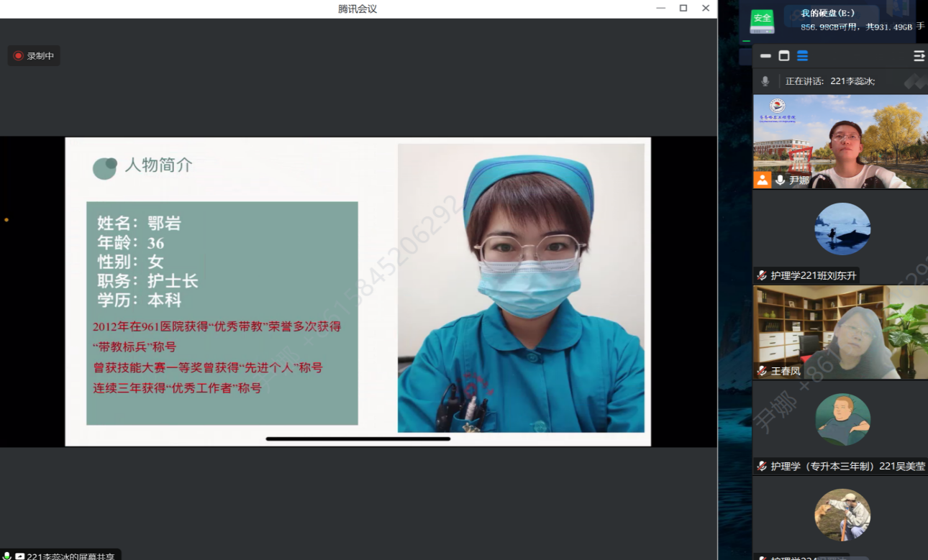Click 刘东升's whale avatar
The width and height of the screenshot is (928, 560).
pyautogui.click(x=842, y=229)
